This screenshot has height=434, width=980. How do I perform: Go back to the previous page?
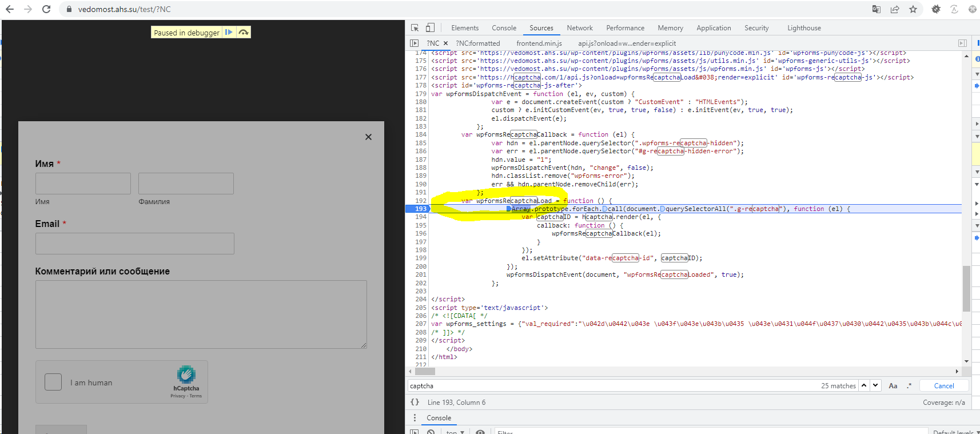[x=10, y=9]
